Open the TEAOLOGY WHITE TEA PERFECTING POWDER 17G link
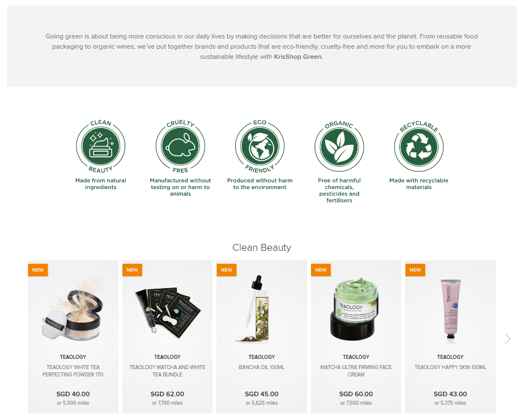Viewport: 524px width, 420px height. point(73,371)
